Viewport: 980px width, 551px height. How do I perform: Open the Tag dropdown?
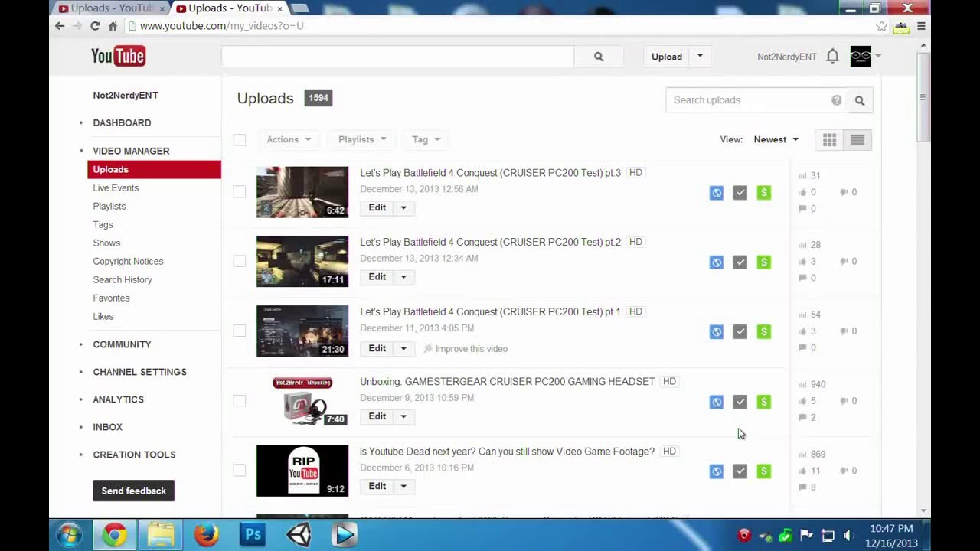click(x=426, y=140)
